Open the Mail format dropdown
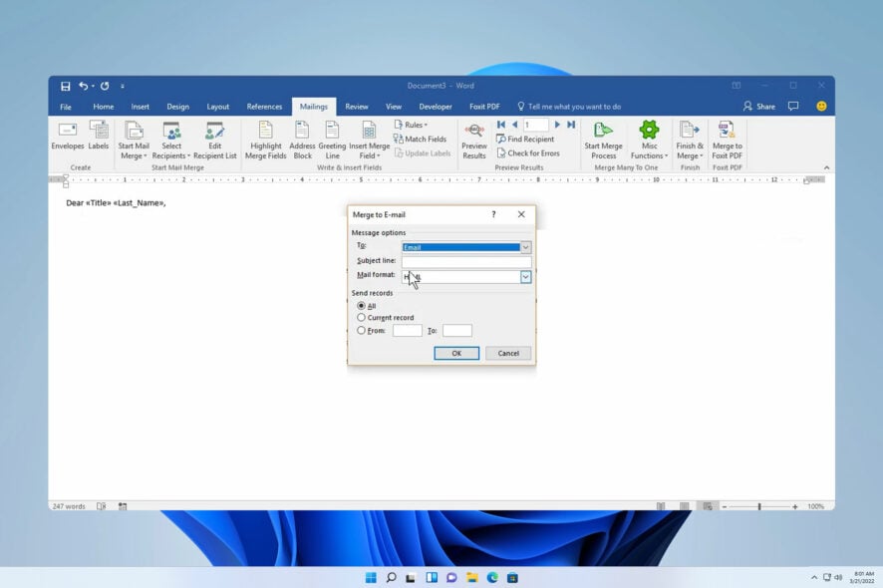This screenshot has height=588, width=883. coord(525,276)
